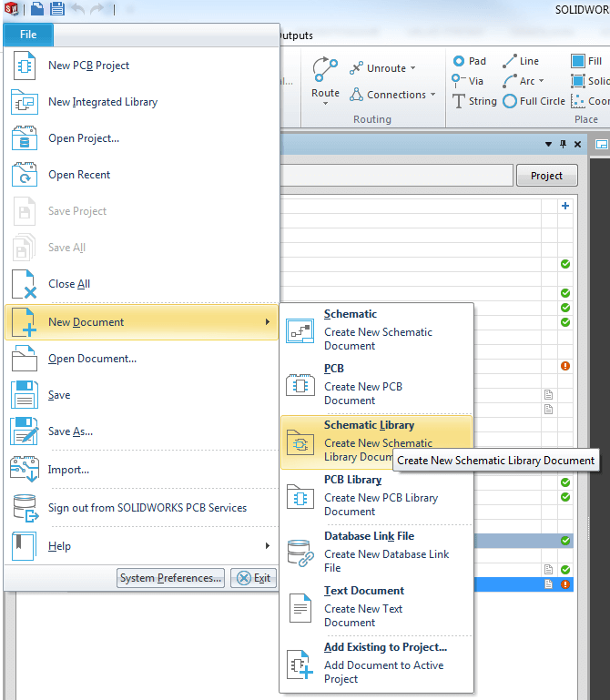Click the project name input field
Image resolution: width=610 pixels, height=700 pixels.
397,176
